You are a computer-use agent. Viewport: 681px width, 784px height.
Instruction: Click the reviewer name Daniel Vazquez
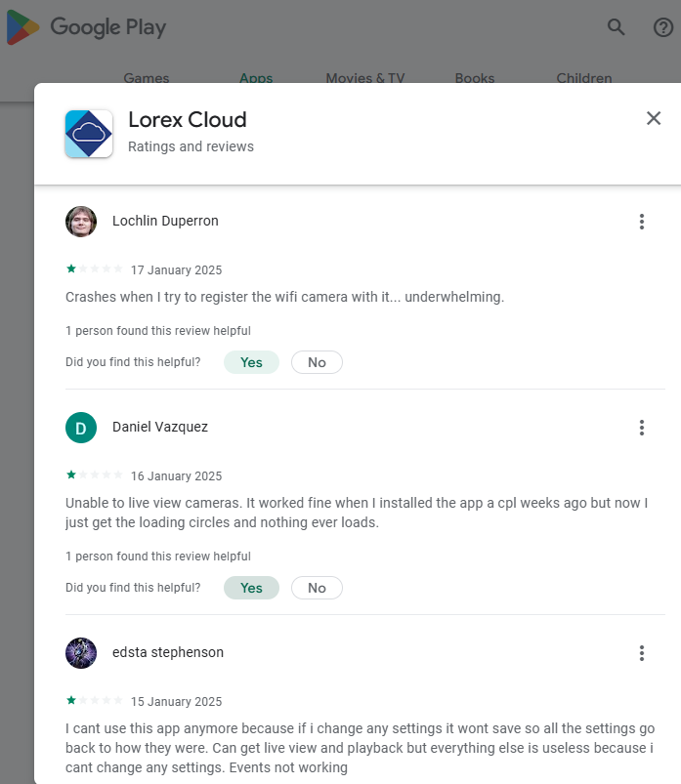160,427
